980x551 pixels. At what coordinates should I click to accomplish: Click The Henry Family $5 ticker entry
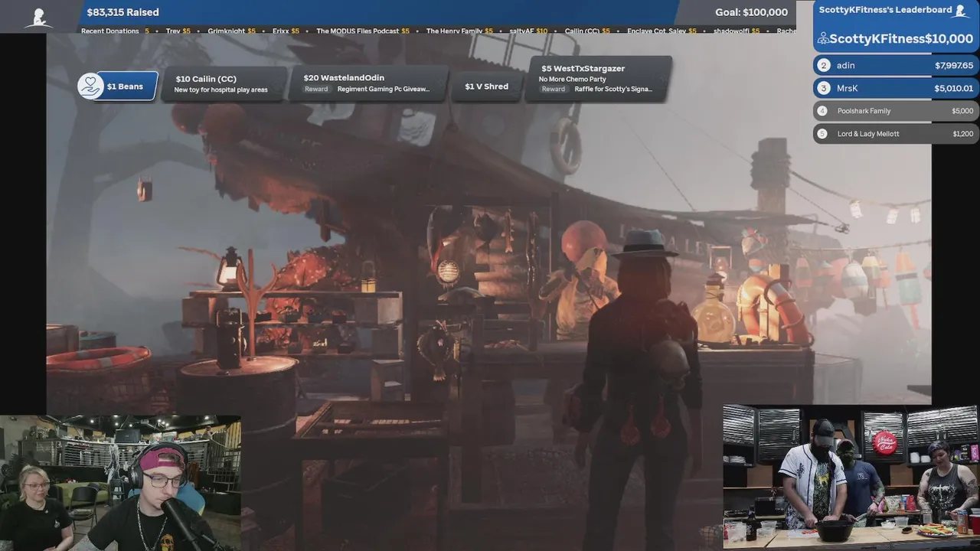click(x=459, y=31)
